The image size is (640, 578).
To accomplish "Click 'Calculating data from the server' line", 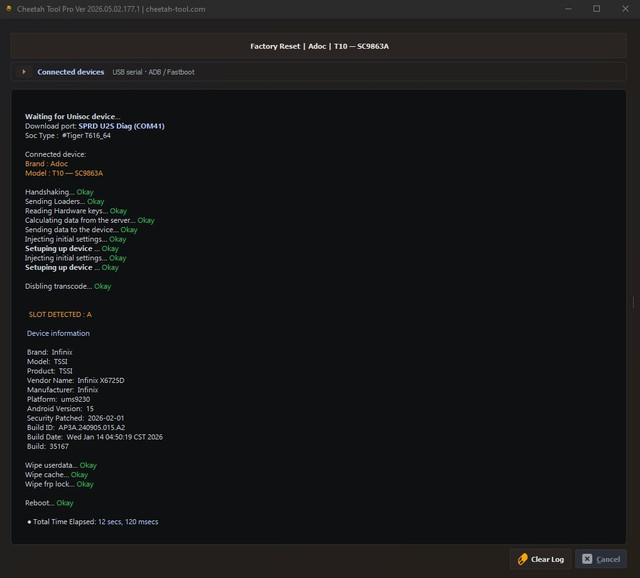I will 90,220.
